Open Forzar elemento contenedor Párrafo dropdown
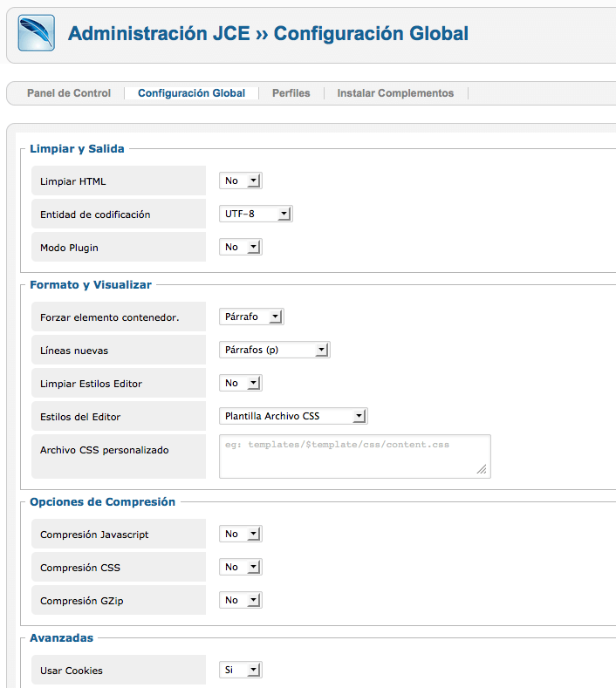This screenshot has width=616, height=688. [251, 317]
